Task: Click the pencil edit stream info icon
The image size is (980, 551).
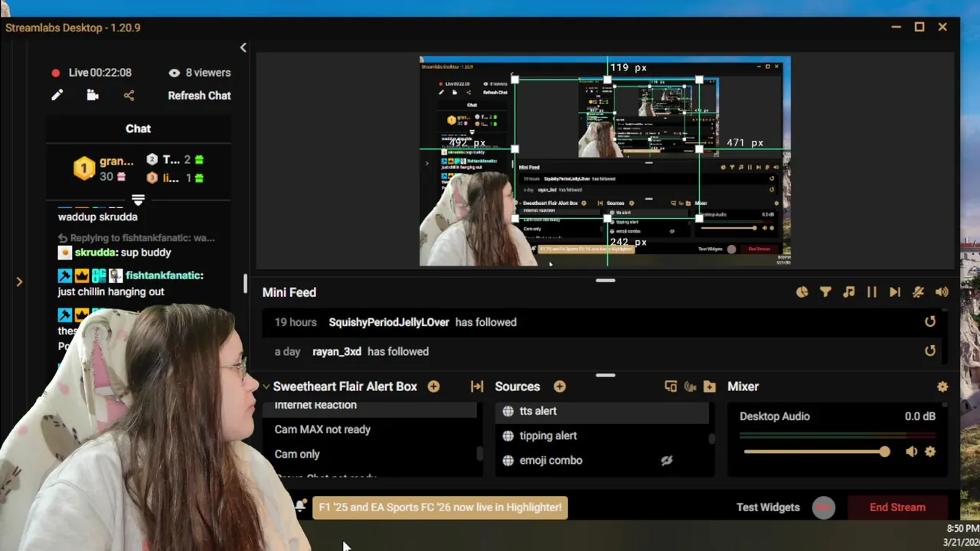Action: [57, 96]
